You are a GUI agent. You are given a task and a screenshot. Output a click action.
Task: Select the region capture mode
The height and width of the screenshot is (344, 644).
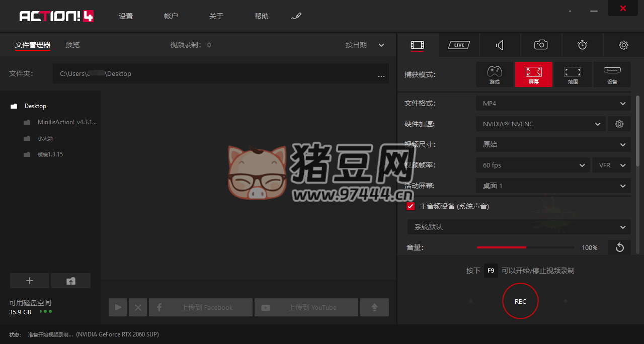[573, 74]
